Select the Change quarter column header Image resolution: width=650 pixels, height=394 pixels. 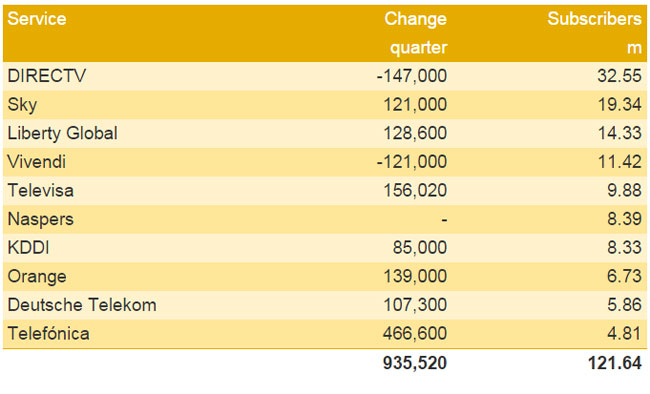tap(416, 33)
